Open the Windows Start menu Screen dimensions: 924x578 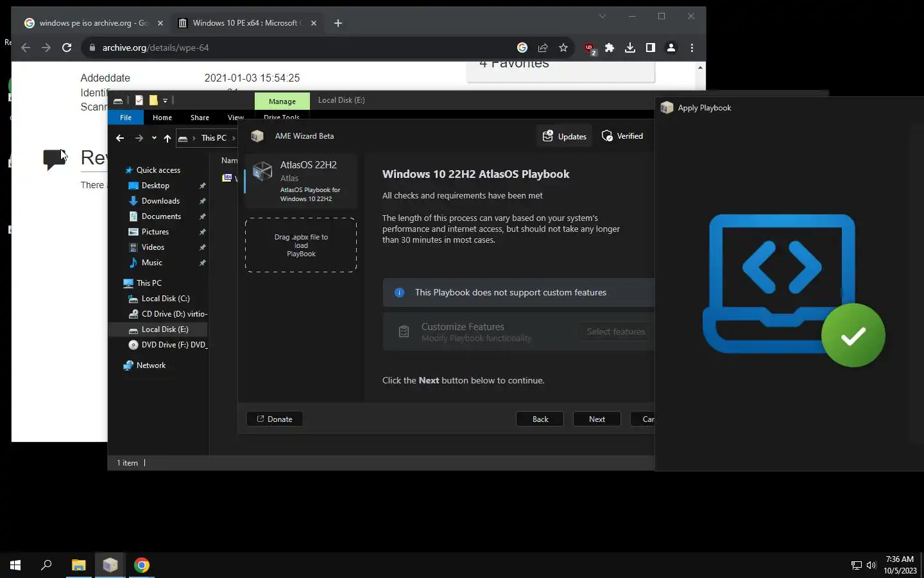(15, 565)
